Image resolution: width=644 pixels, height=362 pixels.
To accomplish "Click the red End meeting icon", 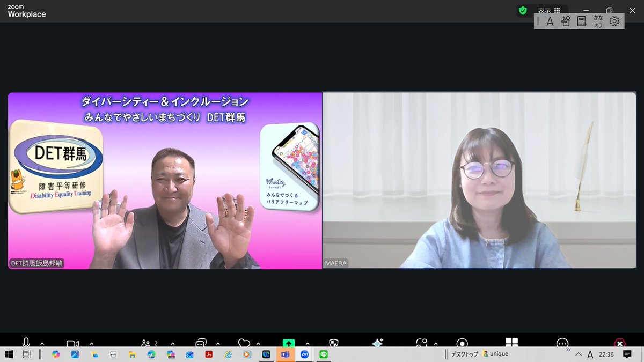I will [x=619, y=343].
